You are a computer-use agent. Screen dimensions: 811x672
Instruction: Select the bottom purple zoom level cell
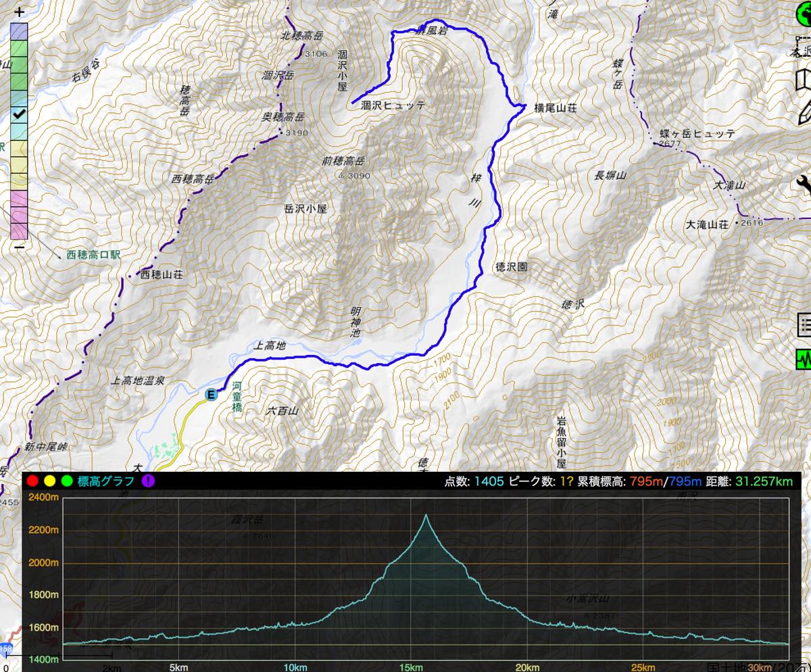coord(19,231)
